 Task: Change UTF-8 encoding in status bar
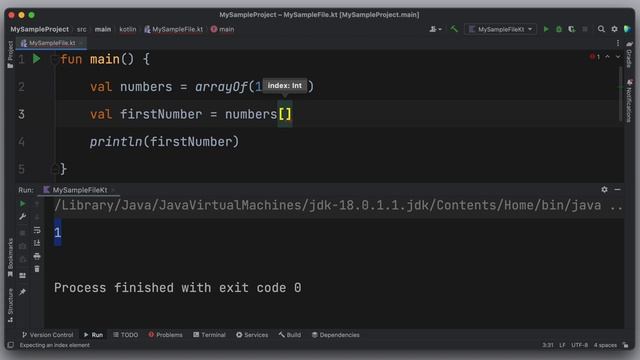pyautogui.click(x=579, y=345)
